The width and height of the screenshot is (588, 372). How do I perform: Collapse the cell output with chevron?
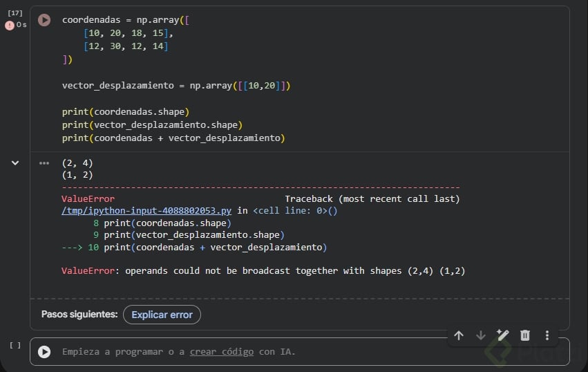click(15, 163)
